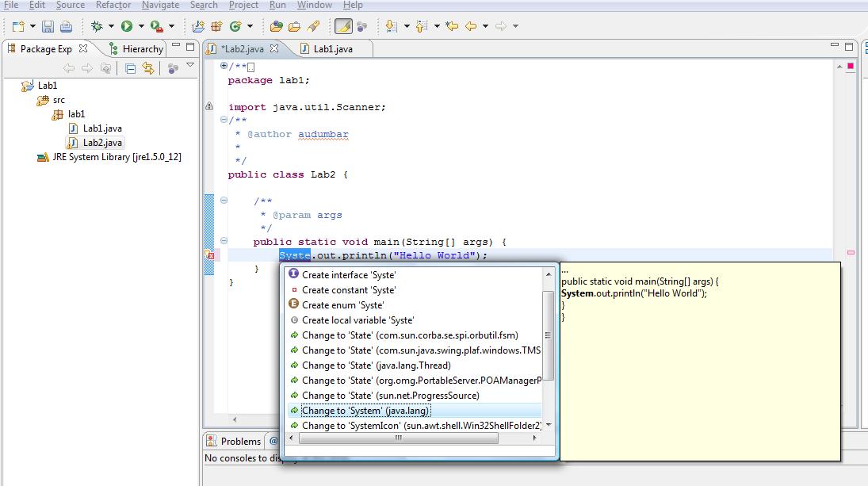The height and width of the screenshot is (486, 868).
Task: Click the Last Edit Location icon
Action: point(452,26)
